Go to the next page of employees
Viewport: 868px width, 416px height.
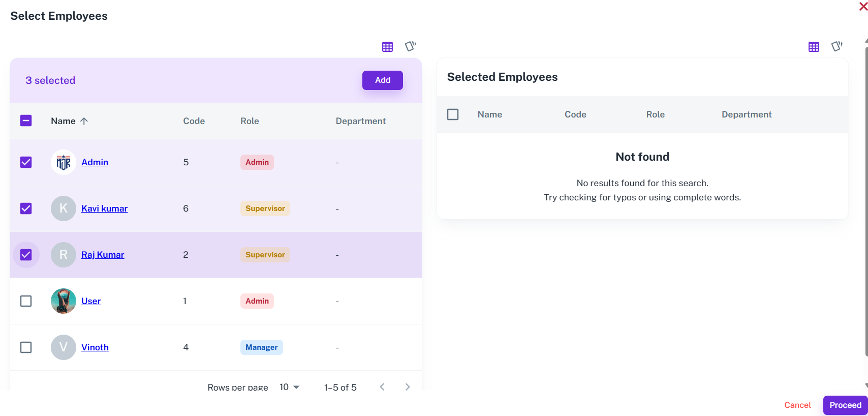pyautogui.click(x=407, y=387)
